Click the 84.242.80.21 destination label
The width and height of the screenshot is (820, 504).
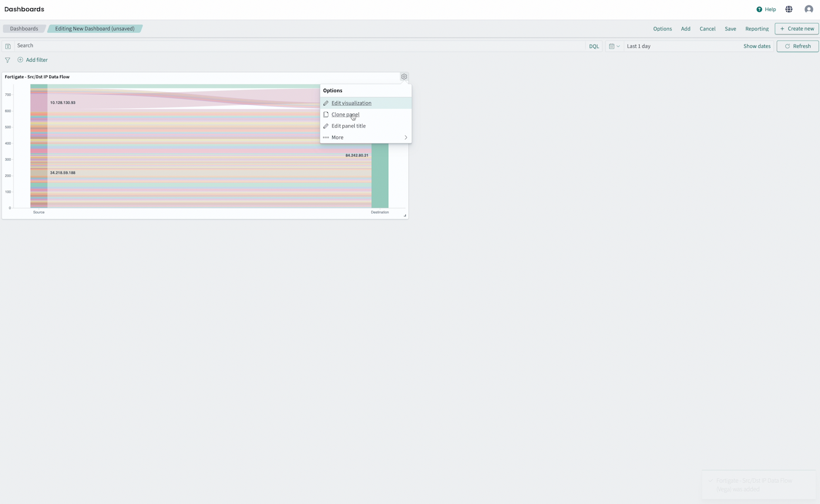(x=357, y=156)
